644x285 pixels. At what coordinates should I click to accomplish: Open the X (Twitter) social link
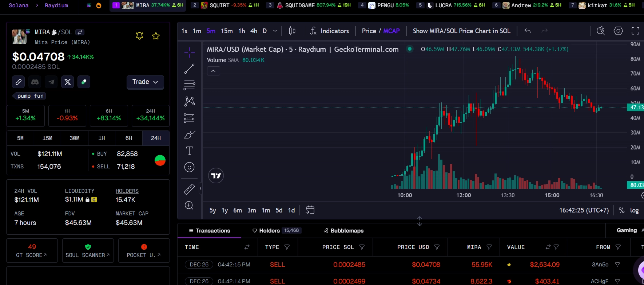(x=68, y=82)
